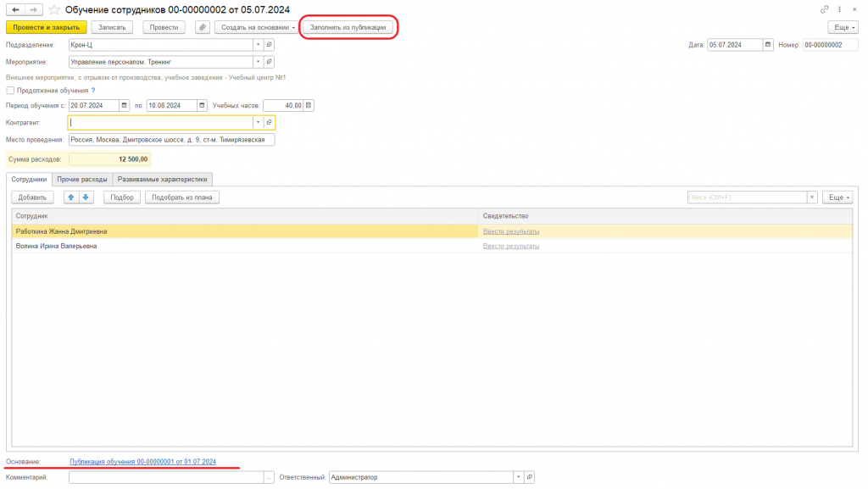Switch to the Прочие расходы tab
The height and width of the screenshot is (489, 868).
click(82, 179)
